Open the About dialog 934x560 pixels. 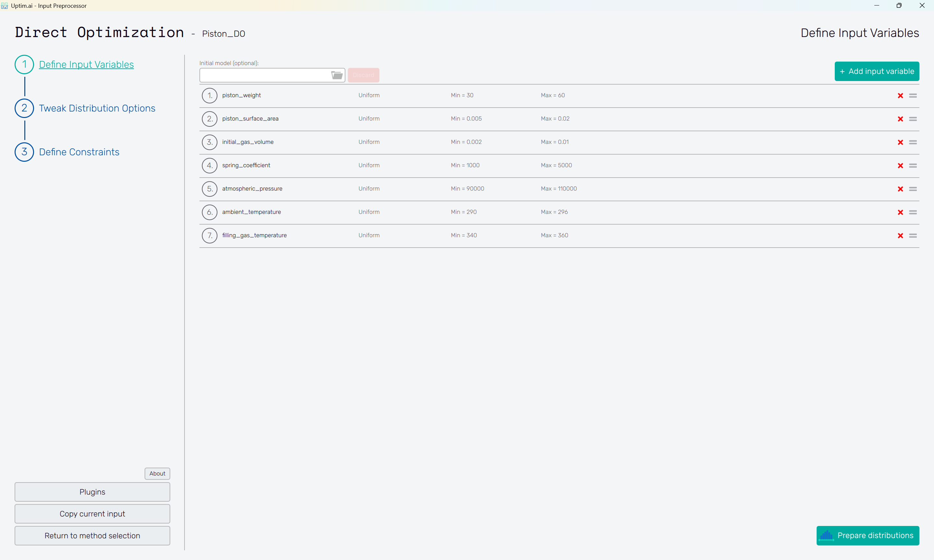point(157,473)
